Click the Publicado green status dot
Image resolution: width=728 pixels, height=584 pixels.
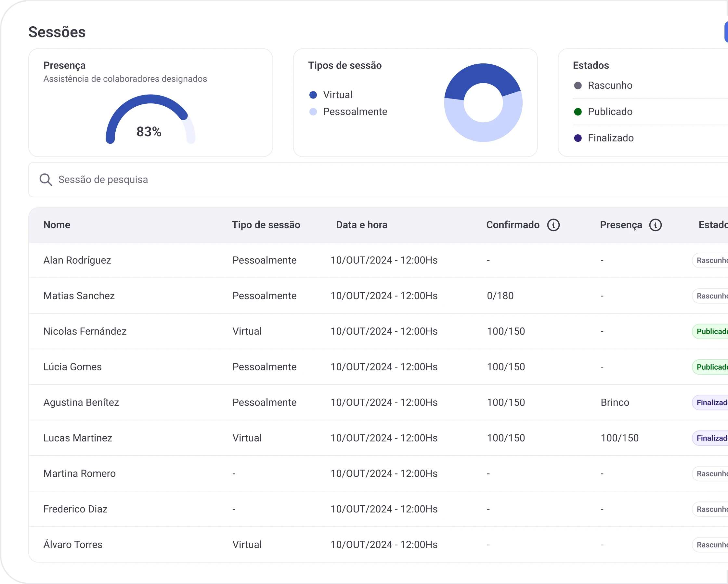[578, 112]
